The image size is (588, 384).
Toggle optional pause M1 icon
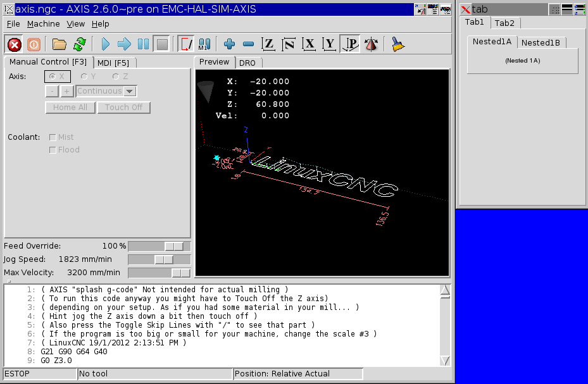click(204, 44)
